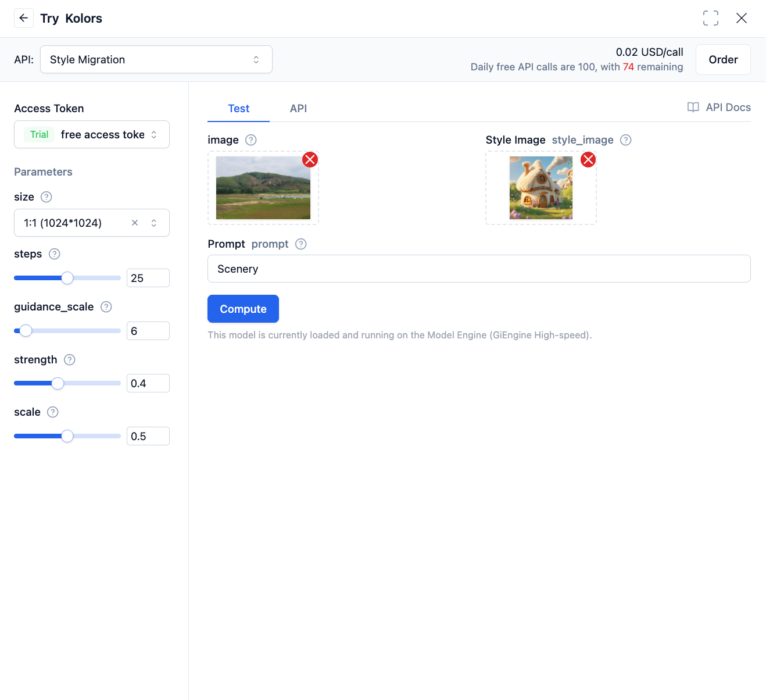Click the Order button
Image resolution: width=766 pixels, height=700 pixels.
(x=723, y=60)
